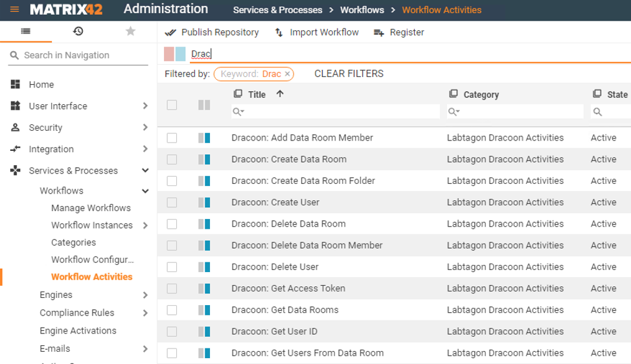The image size is (631, 364).
Task: Click the Register button
Action: click(399, 32)
